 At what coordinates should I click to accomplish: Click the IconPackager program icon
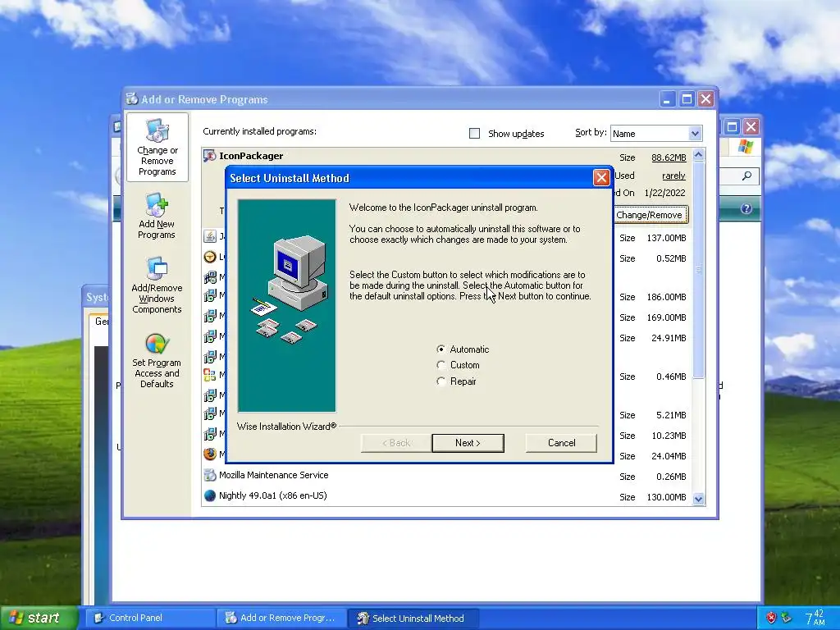click(x=209, y=156)
